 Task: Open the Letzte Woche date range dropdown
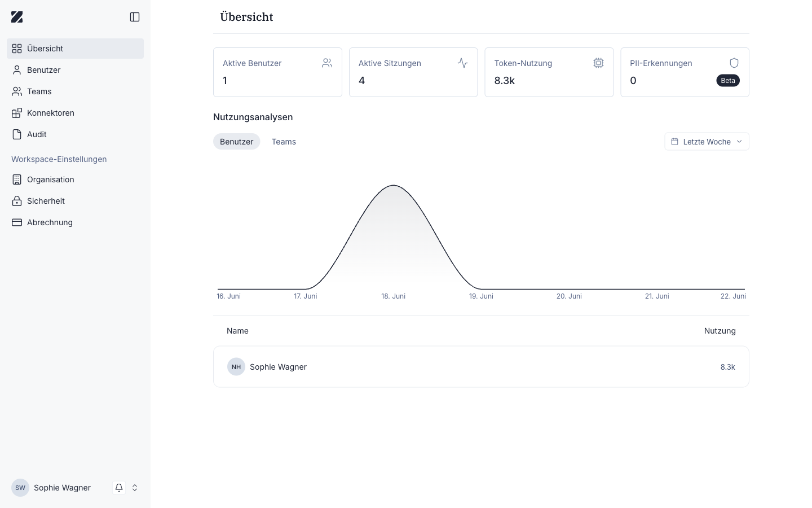[x=707, y=142]
